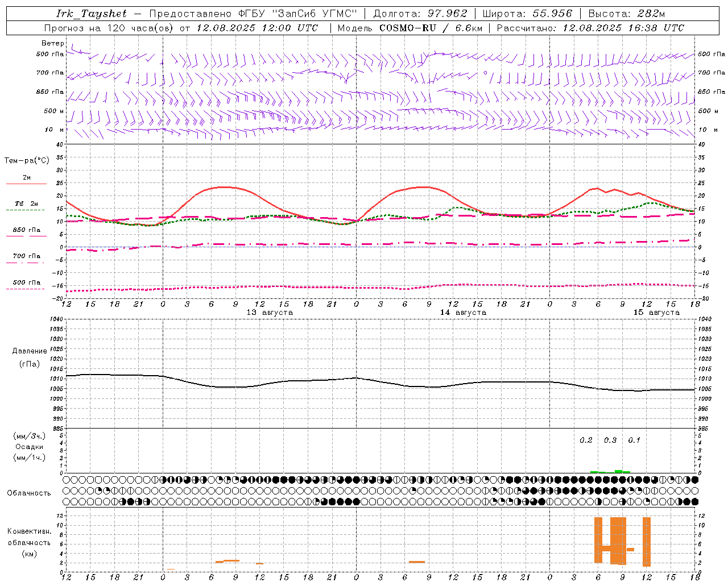Click the latitude value Широта: 55.956
Screen dimensions: 728x582
pyautogui.click(x=527, y=14)
